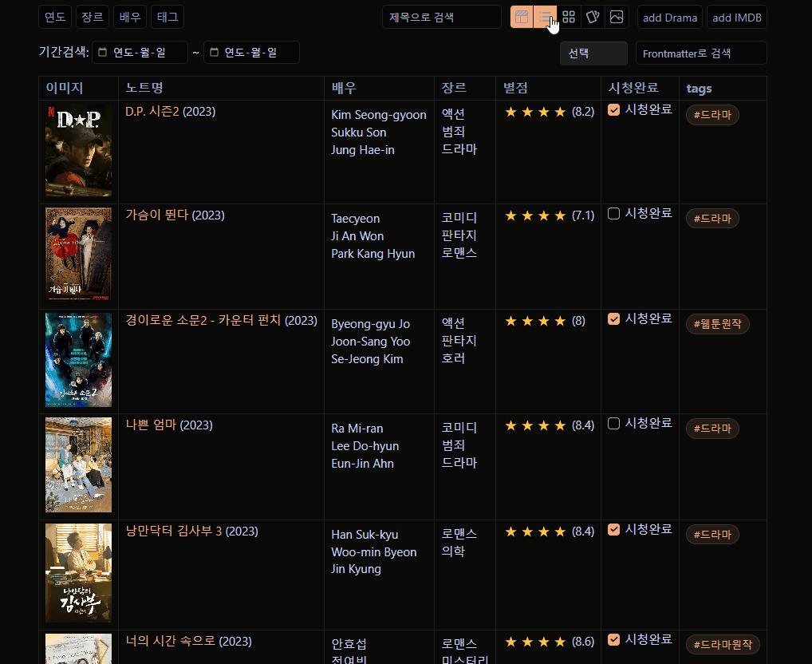The height and width of the screenshot is (664, 812).
Task: Open the 장르 filter
Action: 93,17
